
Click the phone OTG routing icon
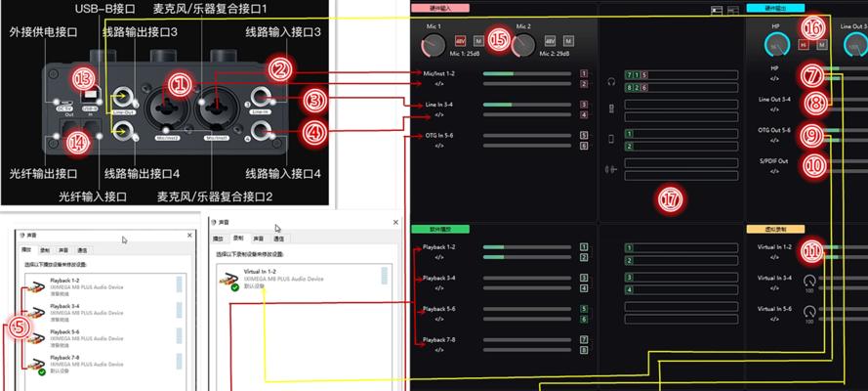pos(611,139)
